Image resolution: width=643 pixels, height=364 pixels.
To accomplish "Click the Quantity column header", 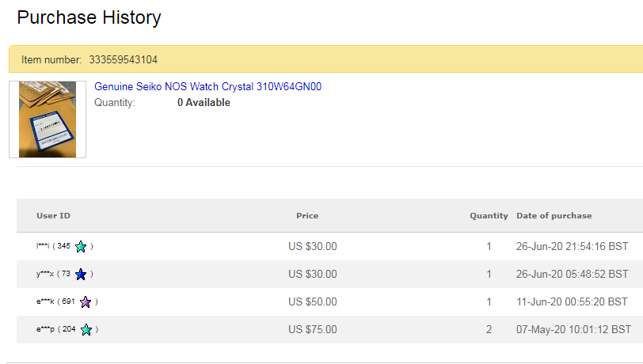I will (489, 216).
